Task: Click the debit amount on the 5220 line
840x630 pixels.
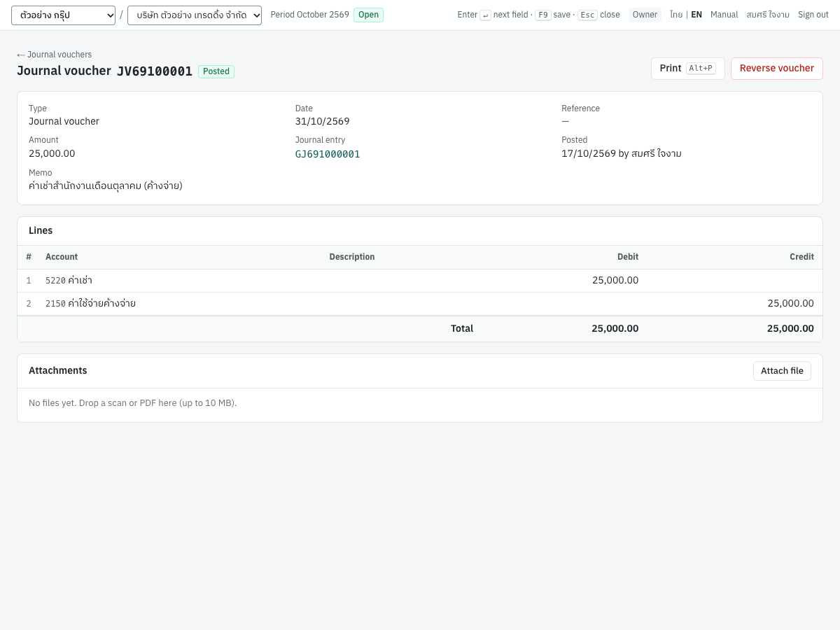Action: 615,281
